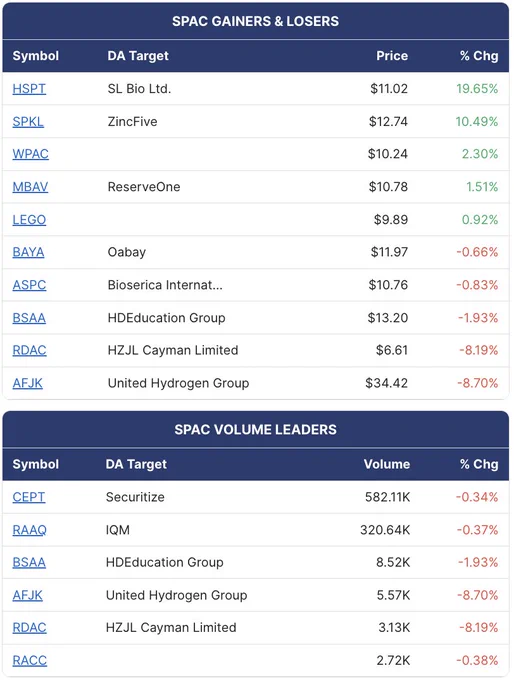Open the HSPT symbol link
This screenshot has width=514, height=680.
click(29, 89)
